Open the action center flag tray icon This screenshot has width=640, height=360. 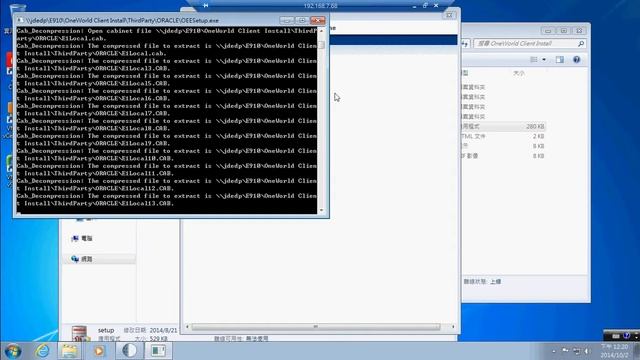[565, 351]
